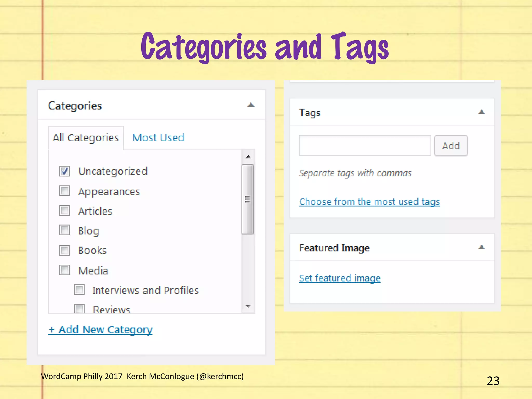Click the Featured Image panel heading

coord(334,248)
